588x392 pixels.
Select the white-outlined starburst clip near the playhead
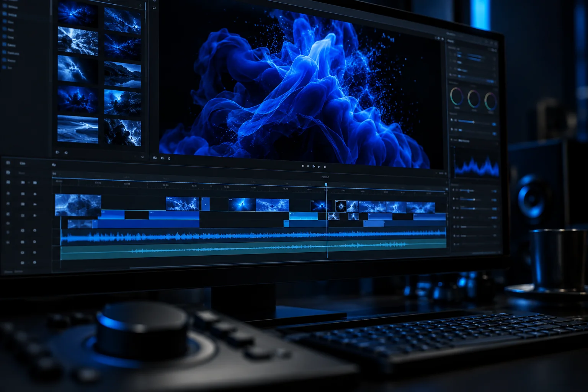click(x=341, y=206)
